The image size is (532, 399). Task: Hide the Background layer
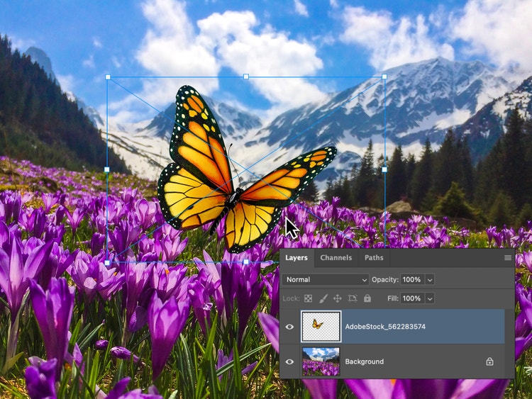pyautogui.click(x=289, y=361)
